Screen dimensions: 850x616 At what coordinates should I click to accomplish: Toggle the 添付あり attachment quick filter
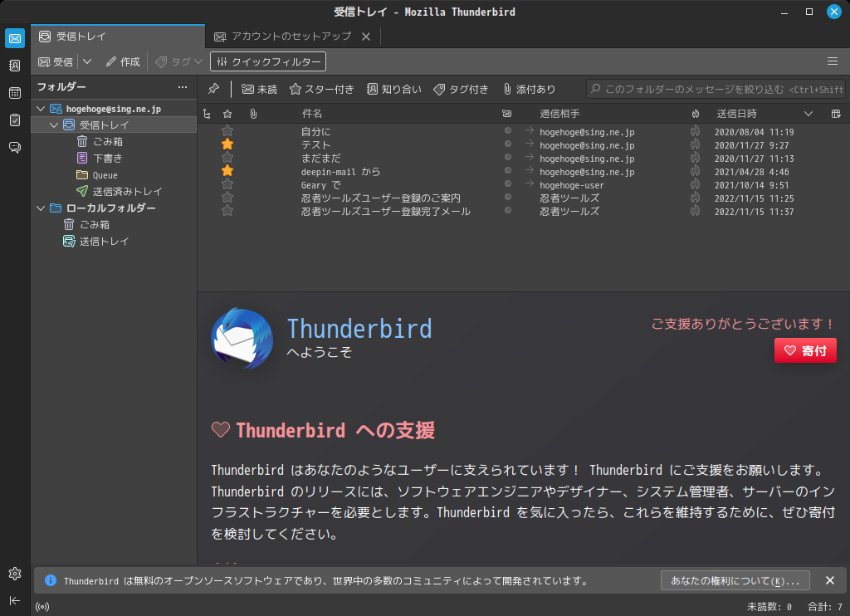click(529, 89)
